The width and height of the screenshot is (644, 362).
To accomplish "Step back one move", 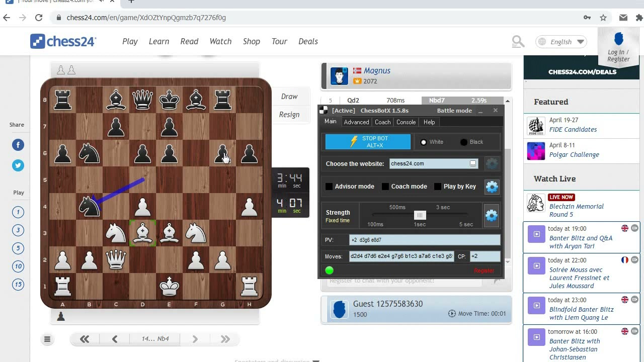I will tap(115, 339).
